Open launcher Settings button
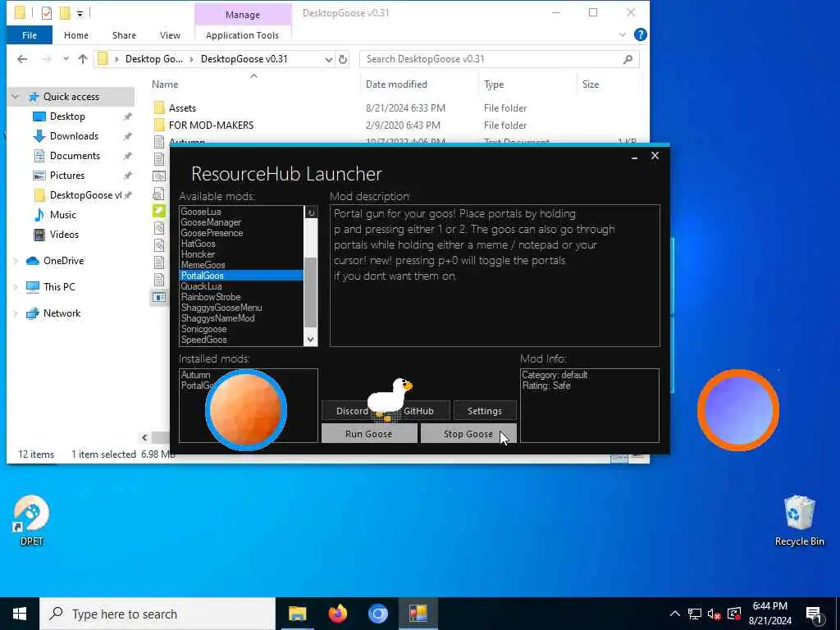 (484, 411)
